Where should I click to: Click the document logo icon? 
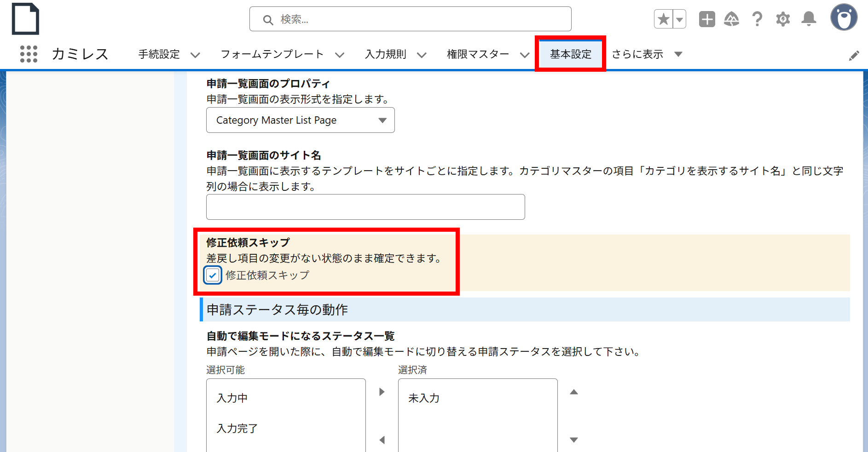(x=25, y=19)
